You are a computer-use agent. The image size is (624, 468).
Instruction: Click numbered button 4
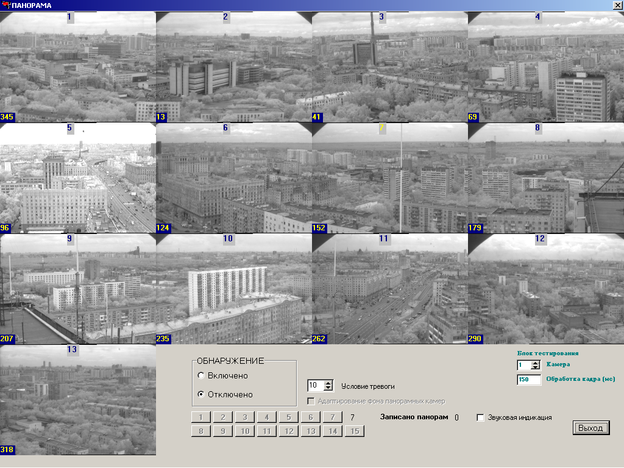[x=267, y=417]
